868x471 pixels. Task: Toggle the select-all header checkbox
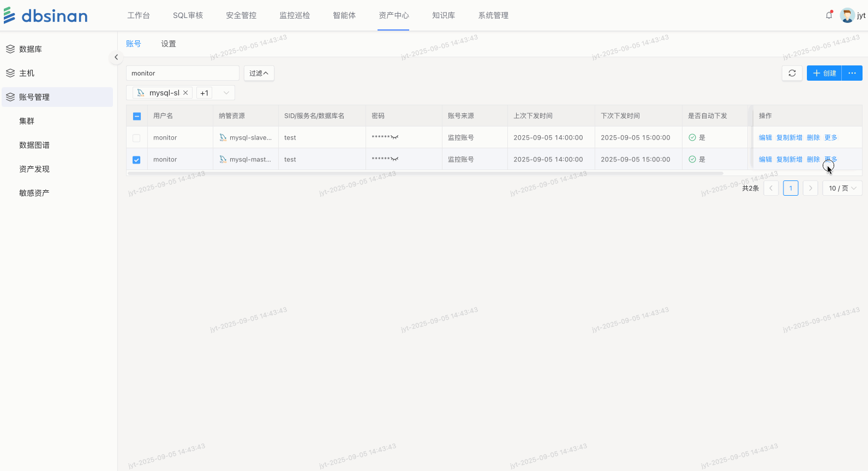[137, 116]
